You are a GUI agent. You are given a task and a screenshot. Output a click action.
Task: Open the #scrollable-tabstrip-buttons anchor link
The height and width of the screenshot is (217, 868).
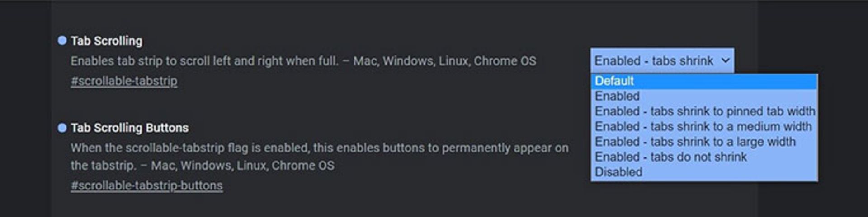(146, 186)
